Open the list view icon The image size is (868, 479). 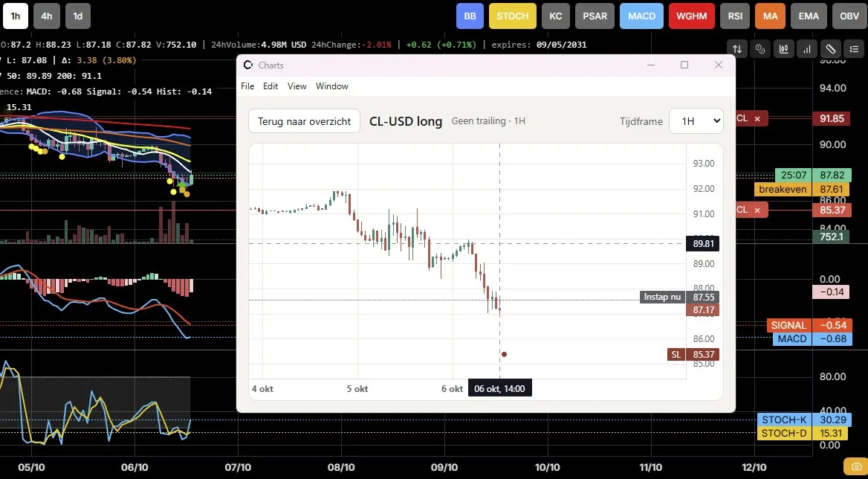point(854,49)
